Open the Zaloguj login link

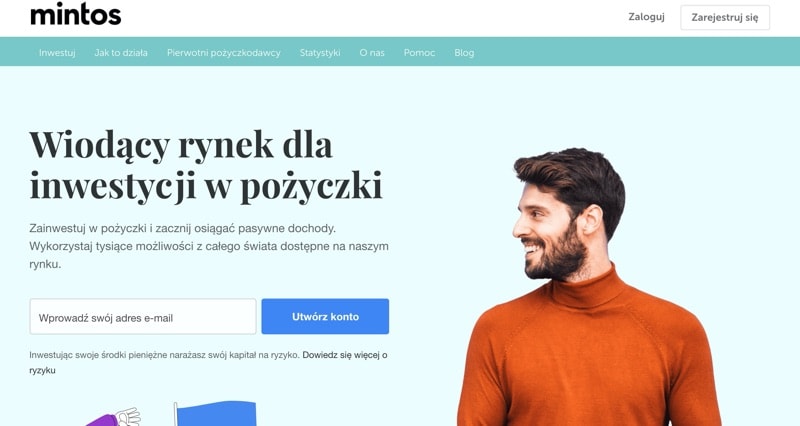[x=646, y=17]
